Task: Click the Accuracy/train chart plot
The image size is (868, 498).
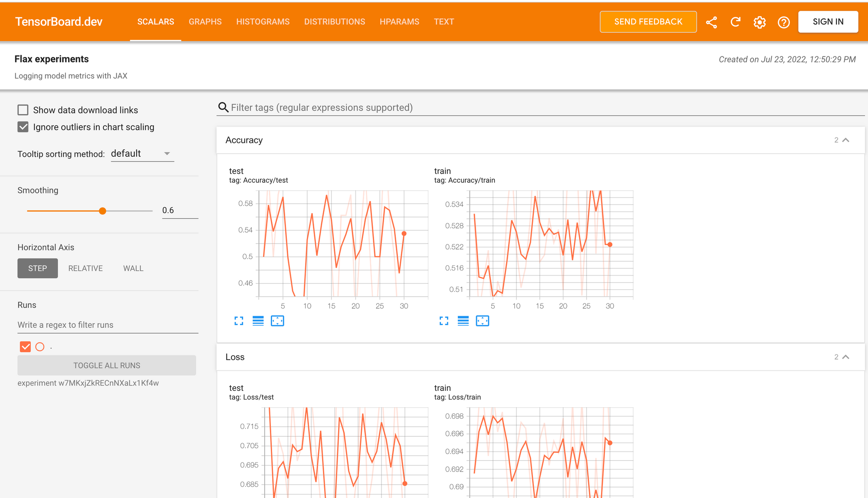Action: (551, 244)
